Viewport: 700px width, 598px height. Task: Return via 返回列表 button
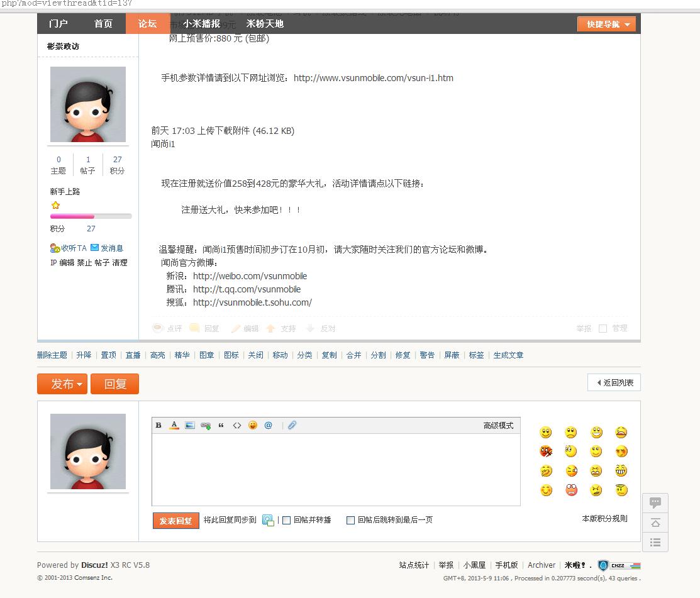(x=614, y=382)
